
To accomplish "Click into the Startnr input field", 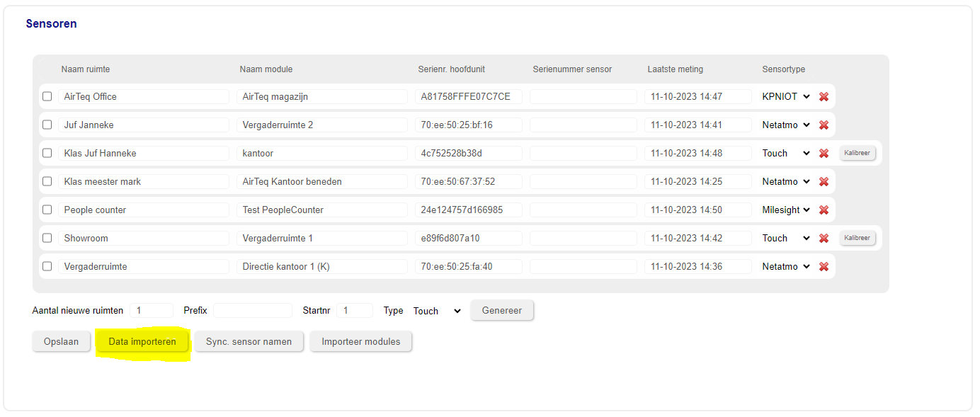I will [x=355, y=310].
